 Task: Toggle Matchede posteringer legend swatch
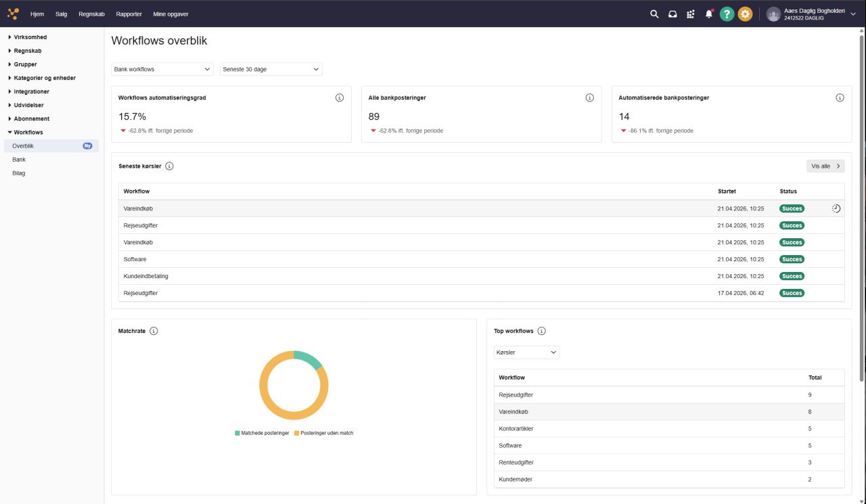[x=237, y=433]
